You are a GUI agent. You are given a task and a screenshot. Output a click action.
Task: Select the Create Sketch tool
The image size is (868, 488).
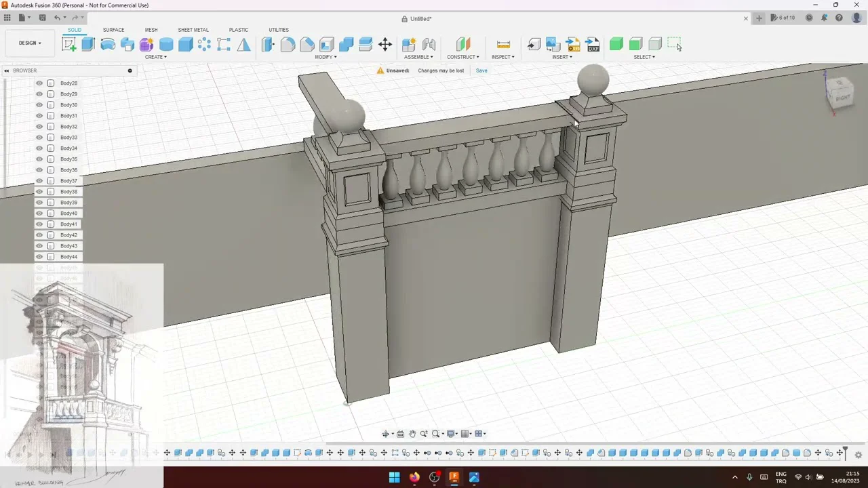[68, 45]
